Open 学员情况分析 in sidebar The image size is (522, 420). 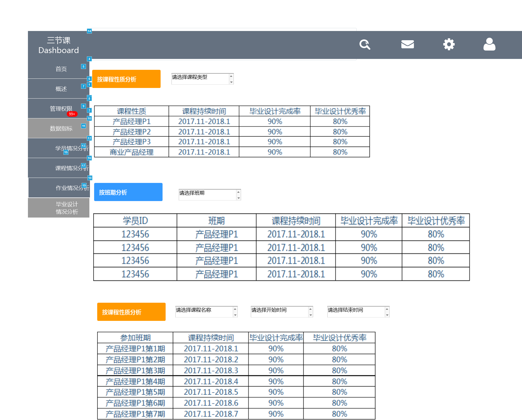(59, 148)
